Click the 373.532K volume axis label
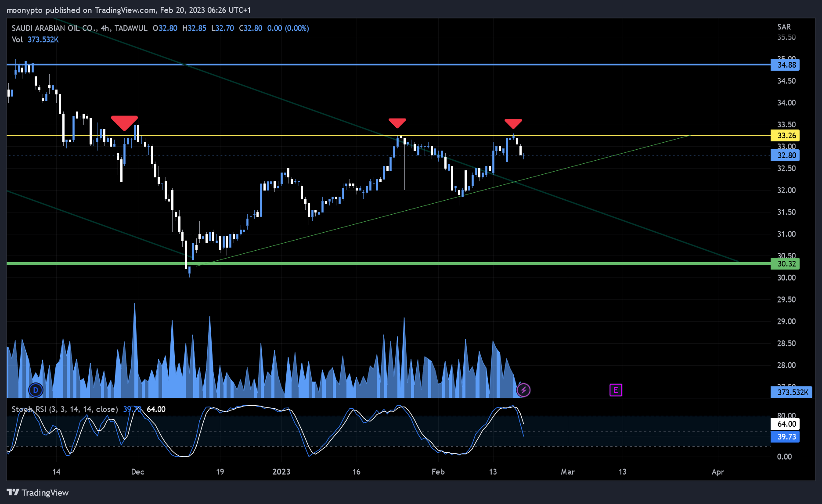 point(792,392)
